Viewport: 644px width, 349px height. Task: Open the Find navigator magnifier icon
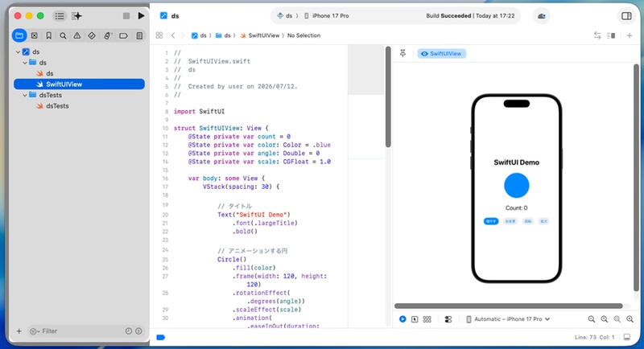click(63, 35)
